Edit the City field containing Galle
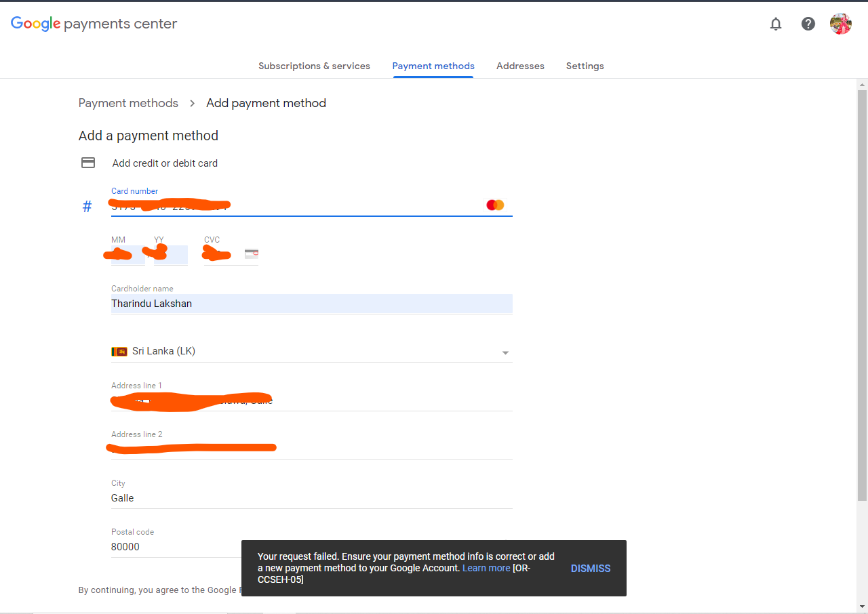 [312, 498]
